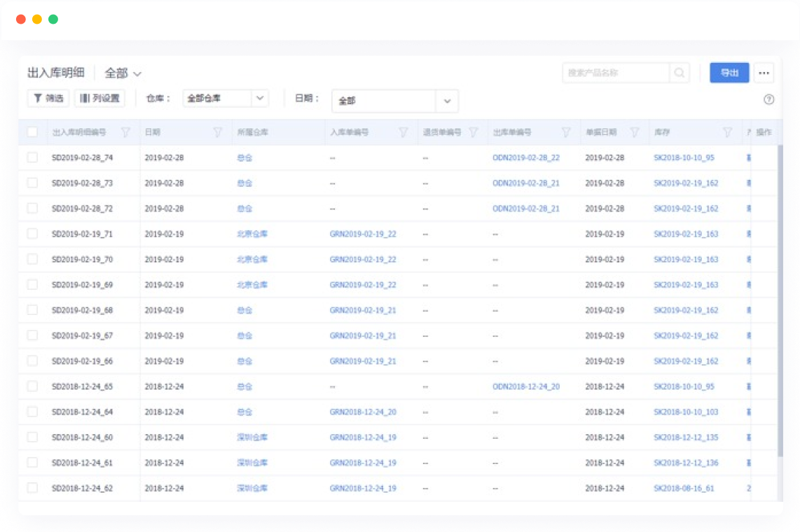Expand the 日期 filter dropdown showing 全部
Viewport: 800px width, 532px height.
coord(395,101)
